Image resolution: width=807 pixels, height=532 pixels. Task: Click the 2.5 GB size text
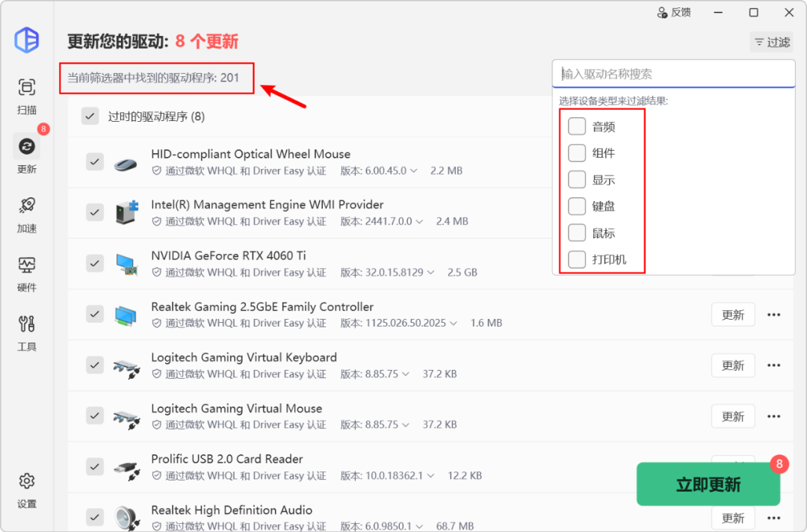tap(463, 272)
